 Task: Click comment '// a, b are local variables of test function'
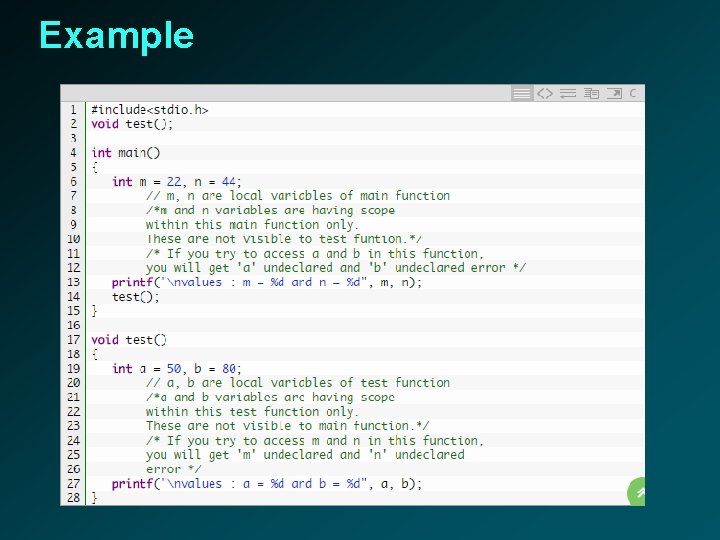point(298,383)
